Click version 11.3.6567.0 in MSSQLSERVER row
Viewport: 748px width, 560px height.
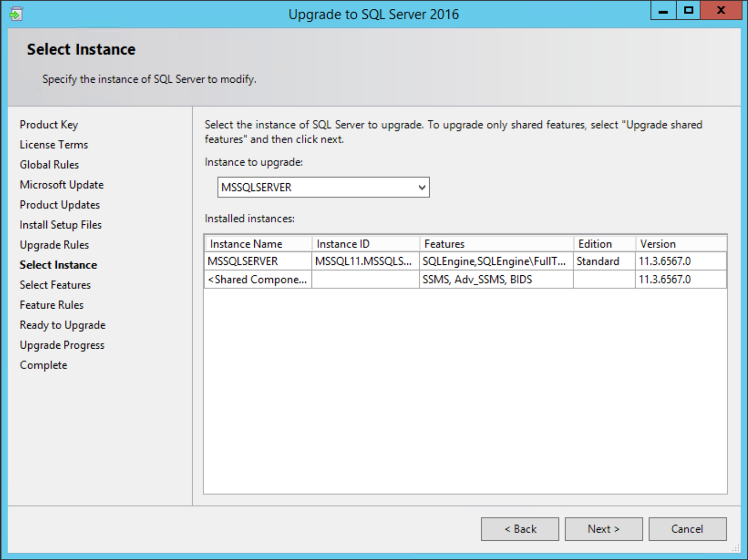[x=681, y=261]
